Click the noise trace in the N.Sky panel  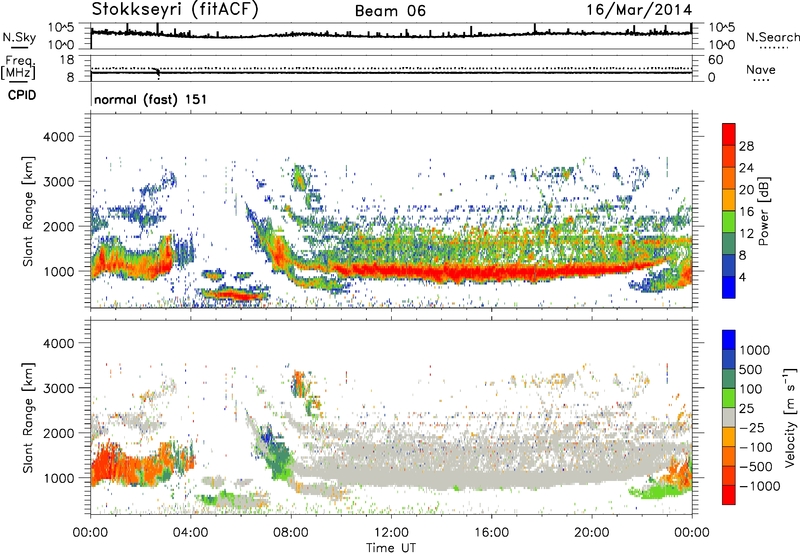391,35
